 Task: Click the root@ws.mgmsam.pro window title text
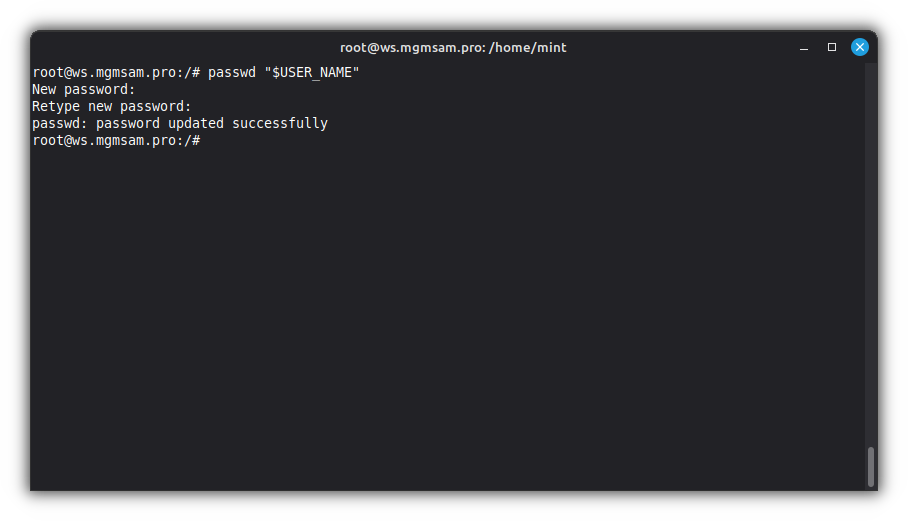411,47
